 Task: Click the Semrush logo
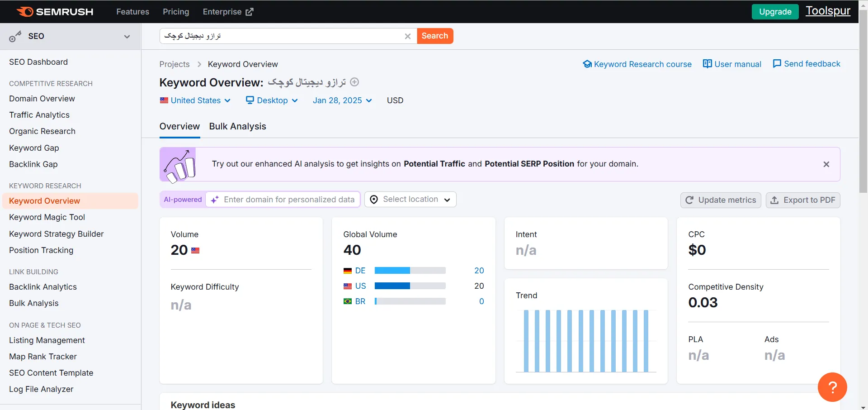click(55, 12)
